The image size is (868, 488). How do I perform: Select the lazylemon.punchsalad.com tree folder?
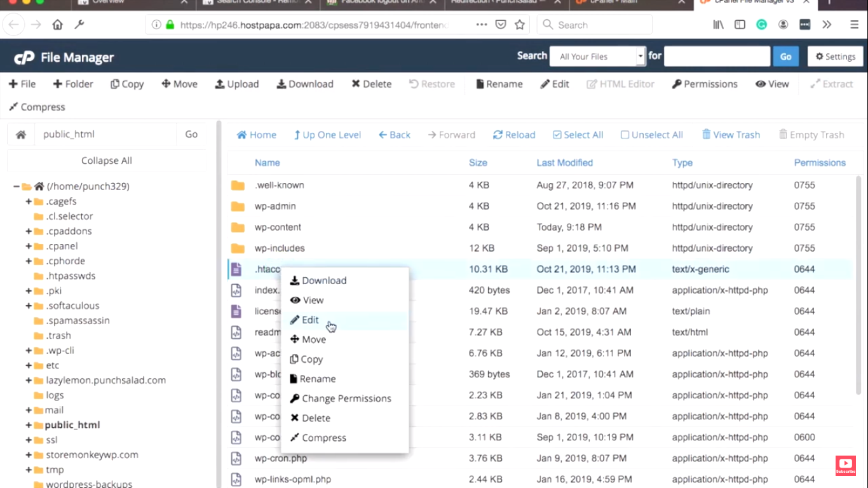(105, 381)
